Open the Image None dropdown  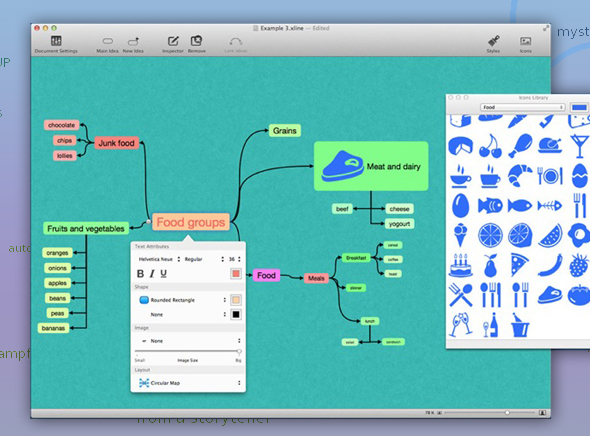[x=190, y=341]
